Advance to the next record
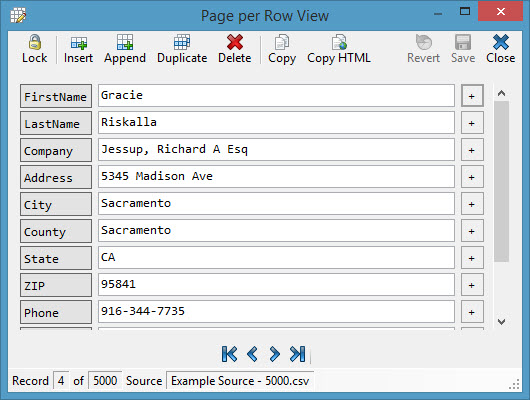The image size is (530, 400). pos(274,354)
